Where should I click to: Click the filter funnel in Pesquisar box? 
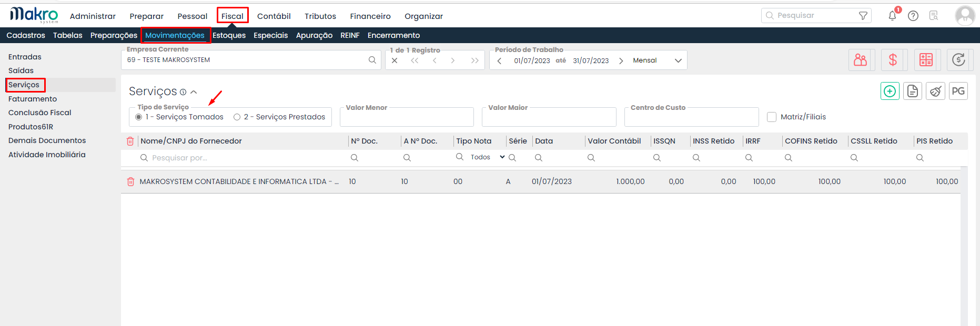coord(863,16)
